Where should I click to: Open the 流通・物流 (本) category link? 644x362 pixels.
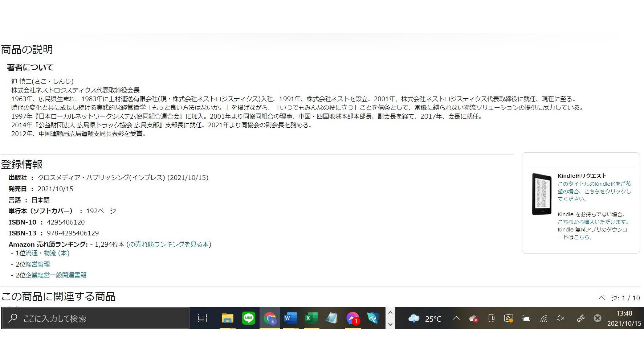coord(47,253)
